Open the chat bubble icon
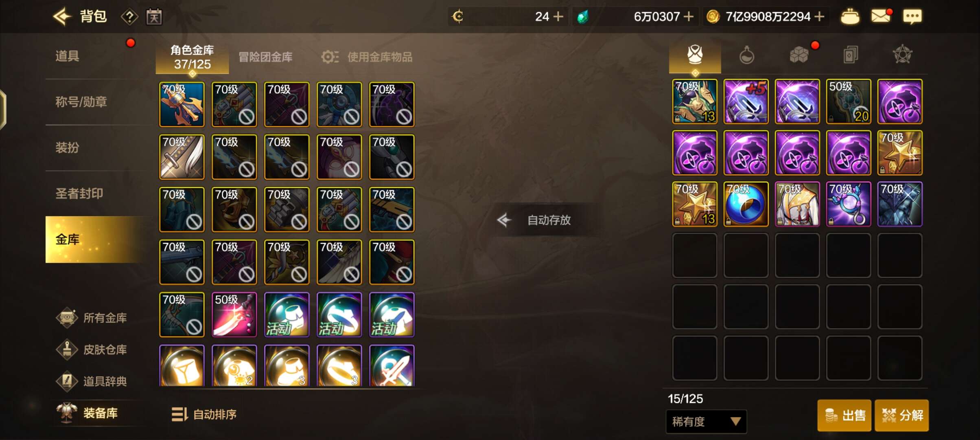This screenshot has height=440, width=980. click(x=912, y=17)
